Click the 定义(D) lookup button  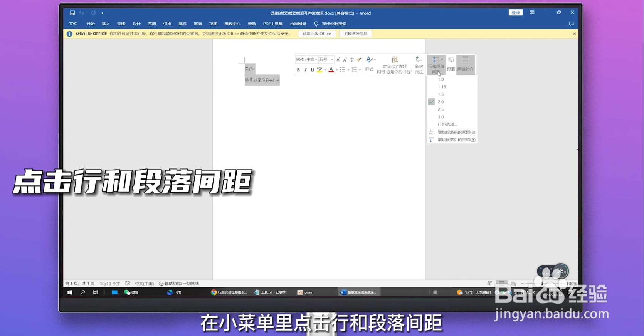tap(394, 65)
